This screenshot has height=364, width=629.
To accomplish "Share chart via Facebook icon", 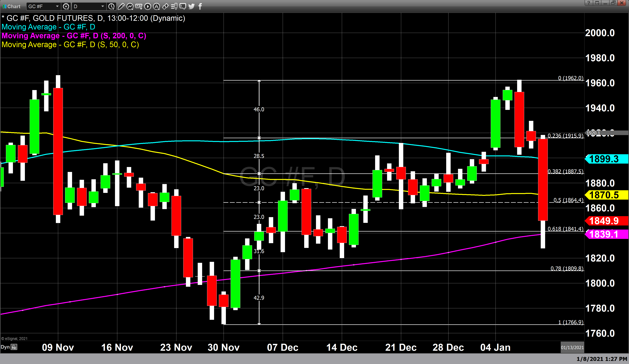I will [x=200, y=7].
